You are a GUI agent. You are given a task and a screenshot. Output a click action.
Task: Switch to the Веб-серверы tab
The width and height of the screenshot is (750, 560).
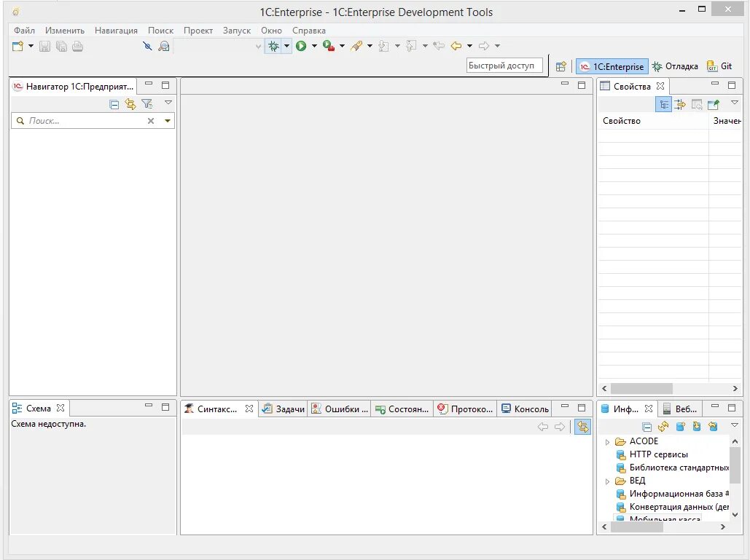point(680,409)
